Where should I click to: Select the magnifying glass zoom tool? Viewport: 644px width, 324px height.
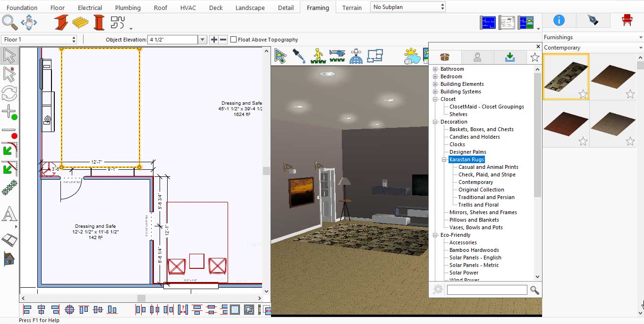pos(9,22)
